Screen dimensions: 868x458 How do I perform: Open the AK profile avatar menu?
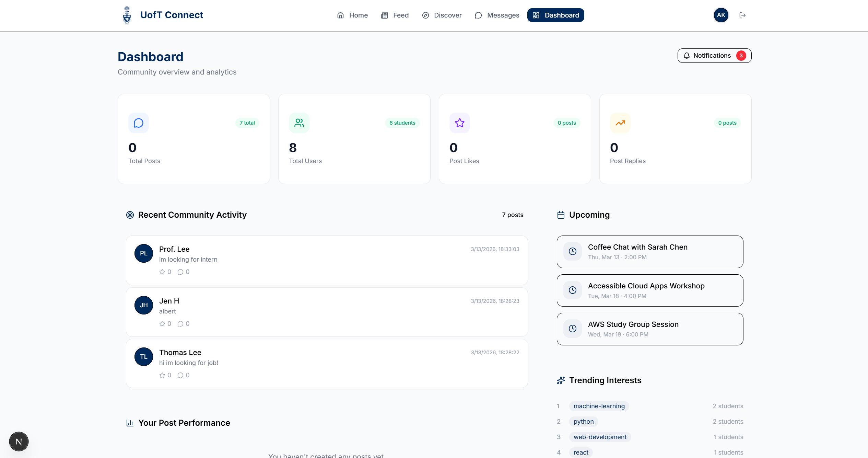721,15
